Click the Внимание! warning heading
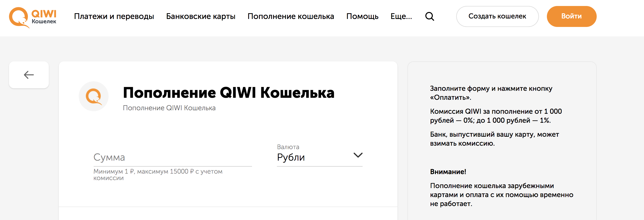This screenshot has width=644, height=220. [x=448, y=172]
